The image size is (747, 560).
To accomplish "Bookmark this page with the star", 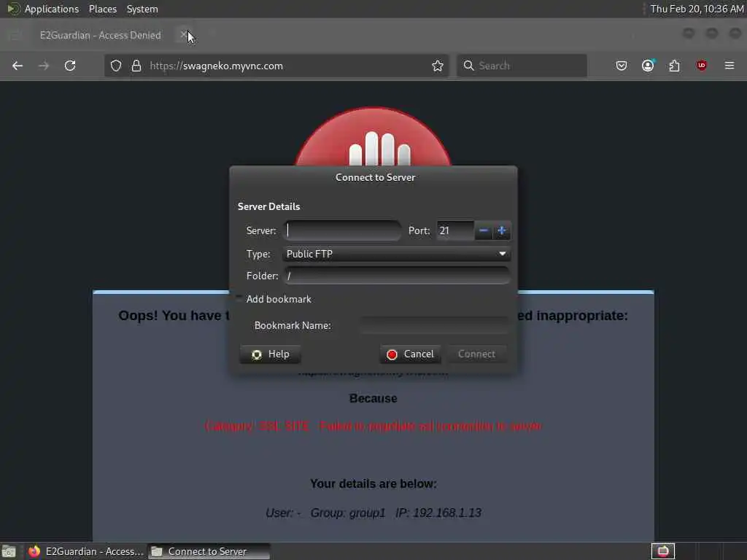I will [438, 66].
